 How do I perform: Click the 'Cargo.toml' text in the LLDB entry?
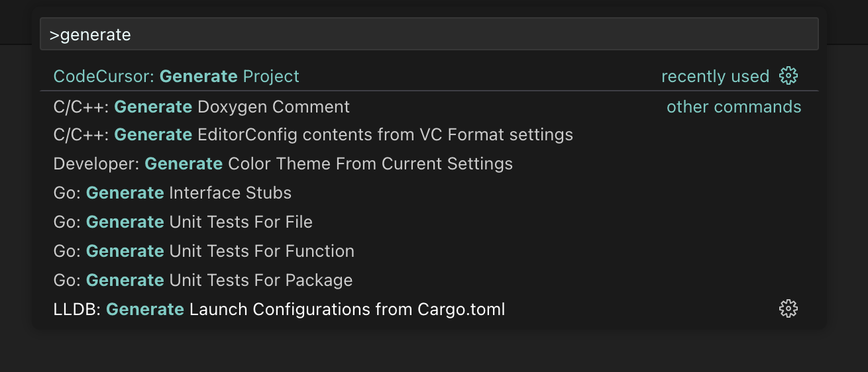tap(461, 309)
